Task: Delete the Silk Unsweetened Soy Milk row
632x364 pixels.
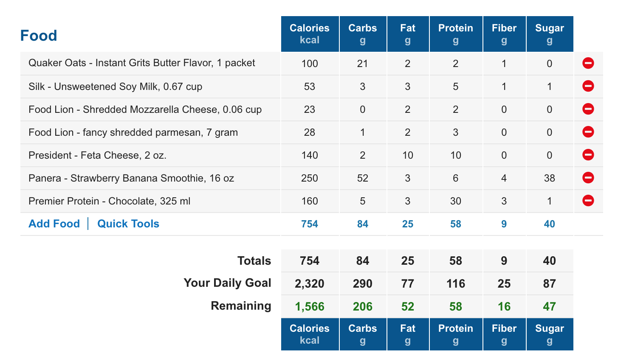Action: (588, 86)
